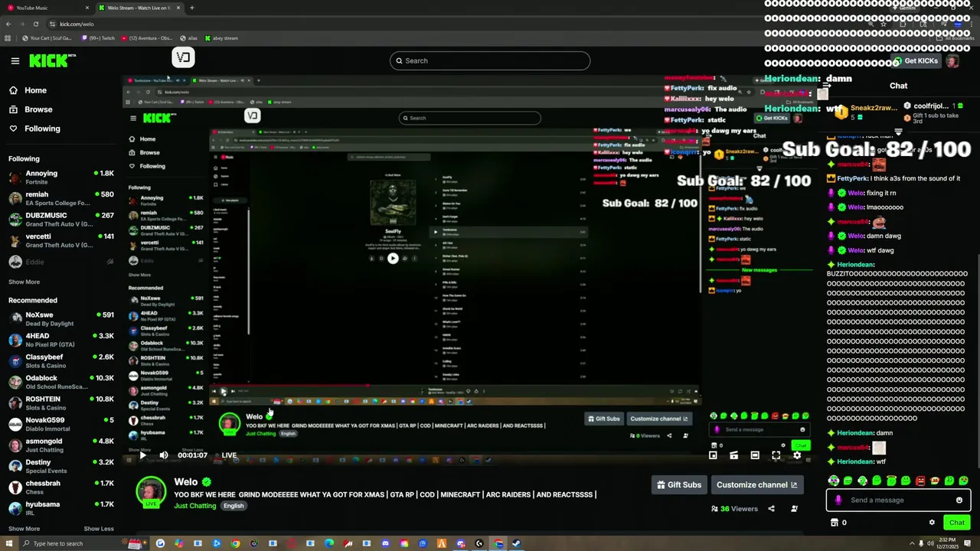
Task: Open followed channel DUBZMUSIC
Action: pyautogui.click(x=61, y=220)
